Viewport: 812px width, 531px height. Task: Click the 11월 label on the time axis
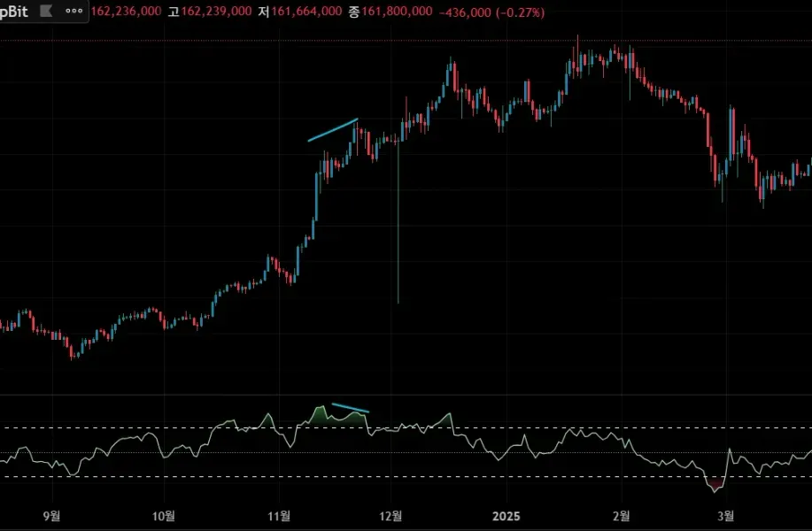click(279, 516)
